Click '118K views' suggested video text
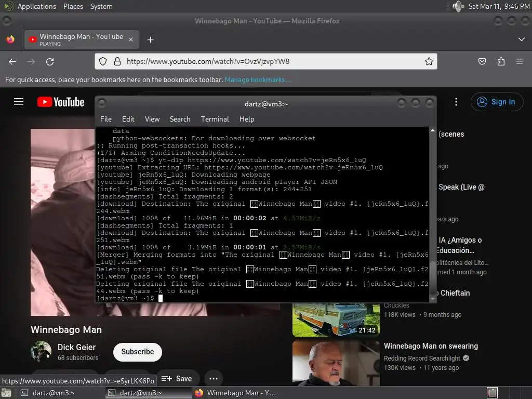532x399 pixels. click(400, 315)
